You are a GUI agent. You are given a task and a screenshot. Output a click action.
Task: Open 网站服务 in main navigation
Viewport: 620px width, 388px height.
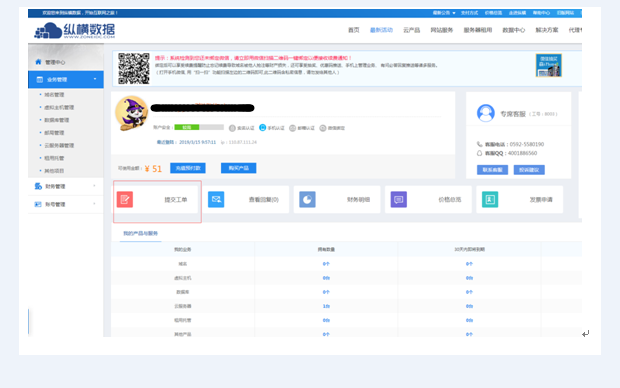(442, 30)
